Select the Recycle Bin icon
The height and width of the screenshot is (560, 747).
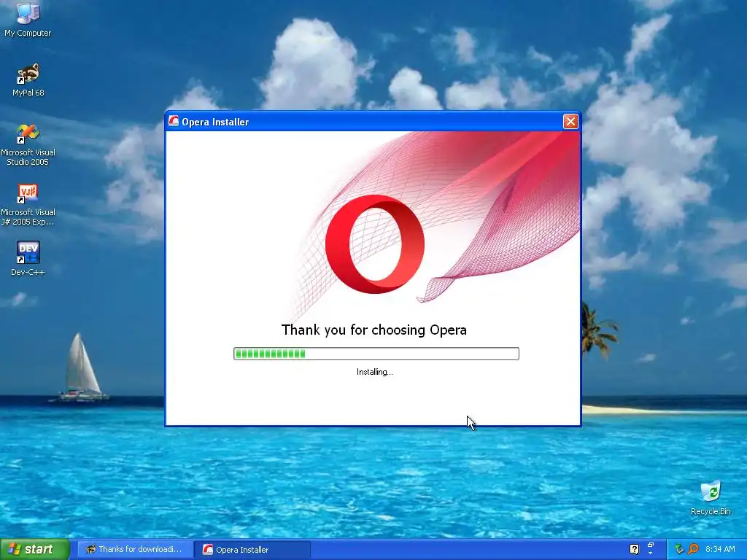tap(711, 498)
